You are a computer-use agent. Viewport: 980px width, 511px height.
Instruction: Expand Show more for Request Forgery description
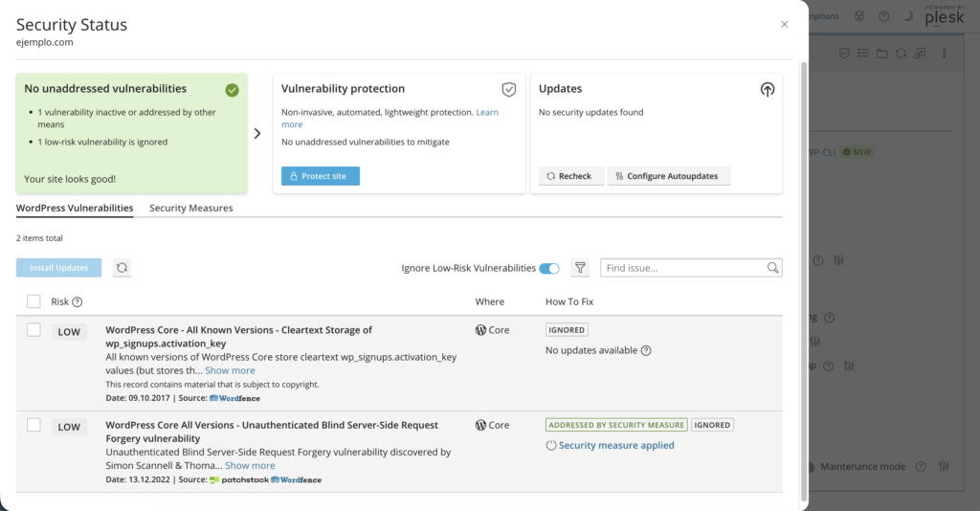pyautogui.click(x=250, y=466)
